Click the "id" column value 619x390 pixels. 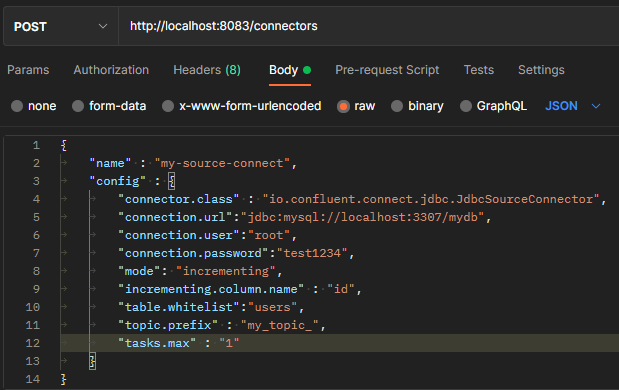coord(341,289)
